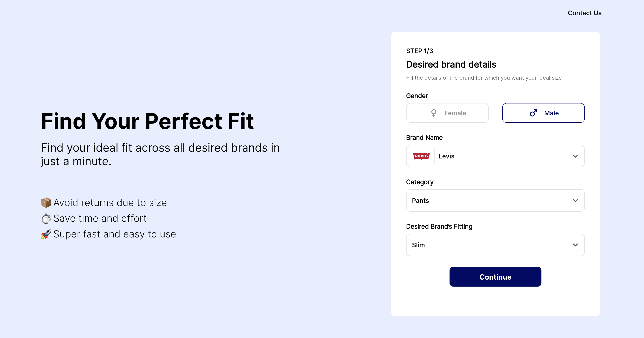Click the female gender symbol icon
This screenshot has height=338, width=644.
click(x=434, y=113)
